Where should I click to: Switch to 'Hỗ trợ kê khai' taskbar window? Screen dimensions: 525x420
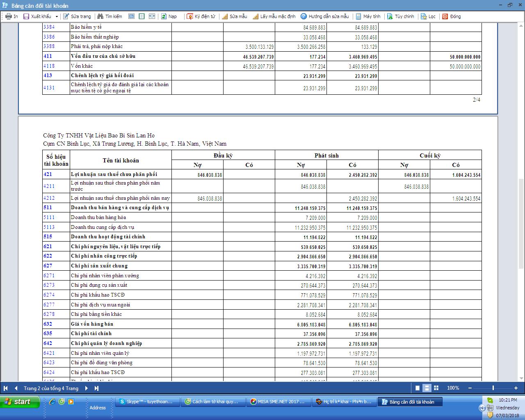345,402
